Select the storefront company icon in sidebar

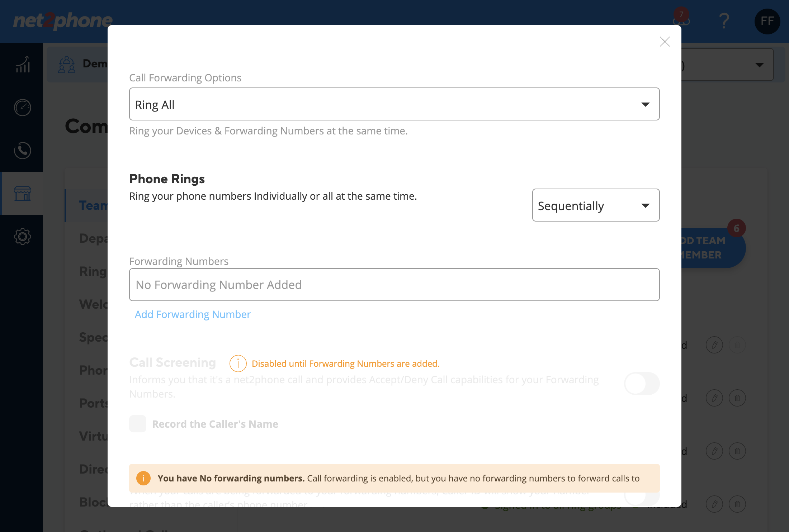click(22, 194)
